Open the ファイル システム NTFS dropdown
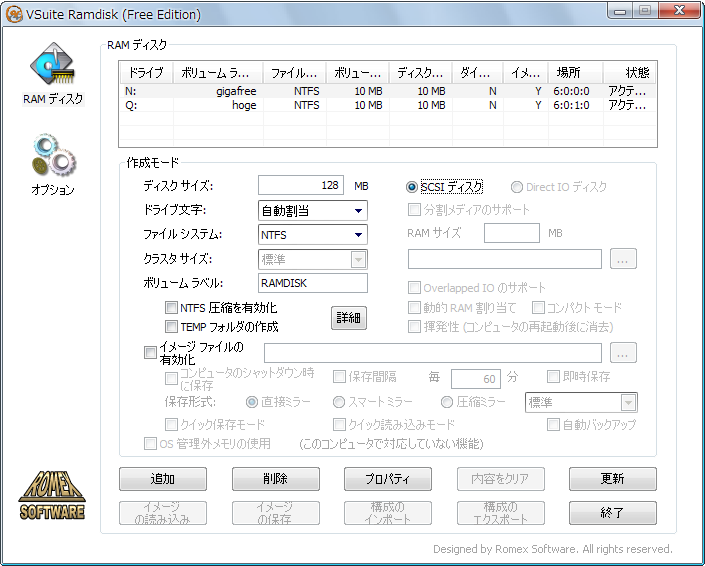This screenshot has height=566, width=705. (x=312, y=235)
